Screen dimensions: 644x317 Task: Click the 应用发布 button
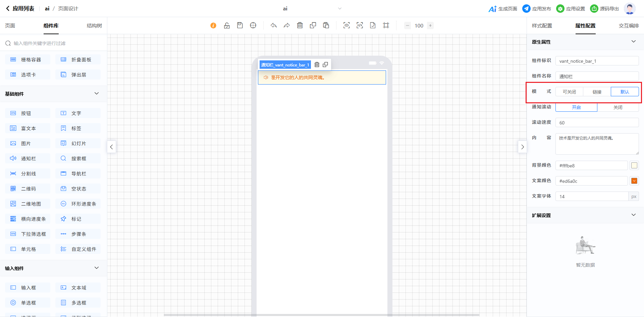click(537, 9)
